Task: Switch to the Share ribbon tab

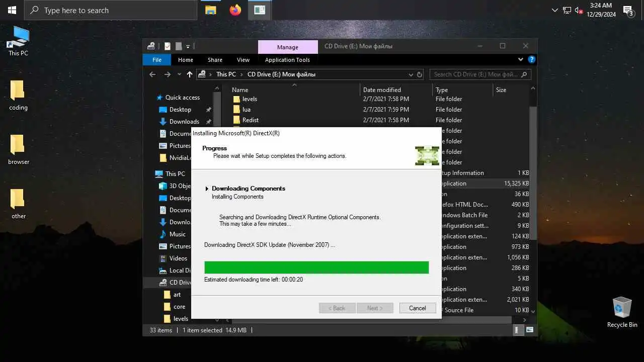Action: click(215, 60)
